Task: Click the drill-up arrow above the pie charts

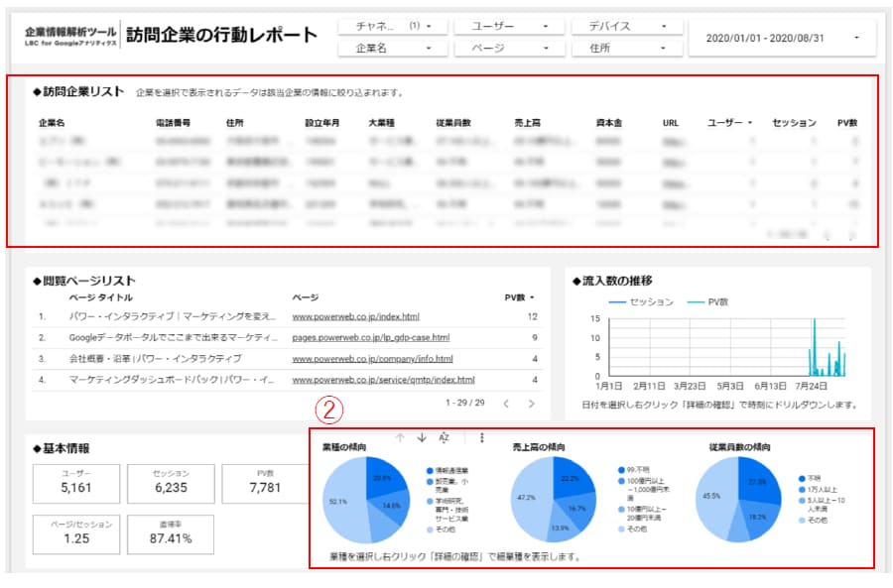Action: [x=400, y=437]
